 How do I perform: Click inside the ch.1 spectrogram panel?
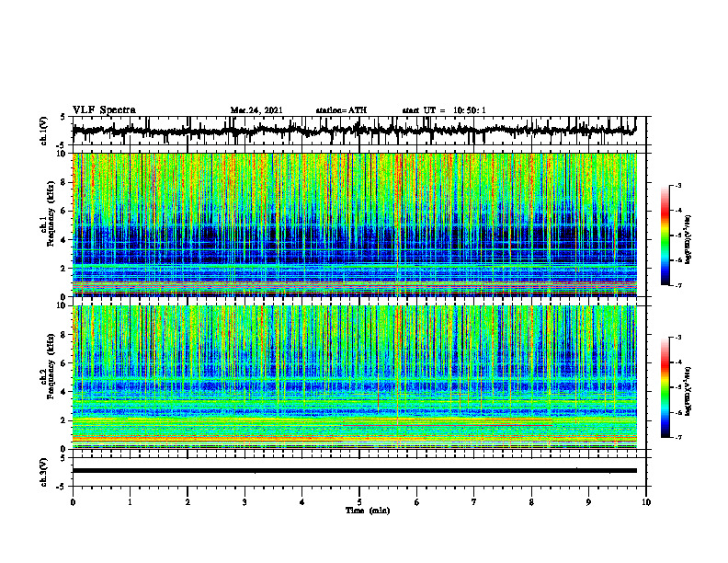click(x=355, y=224)
